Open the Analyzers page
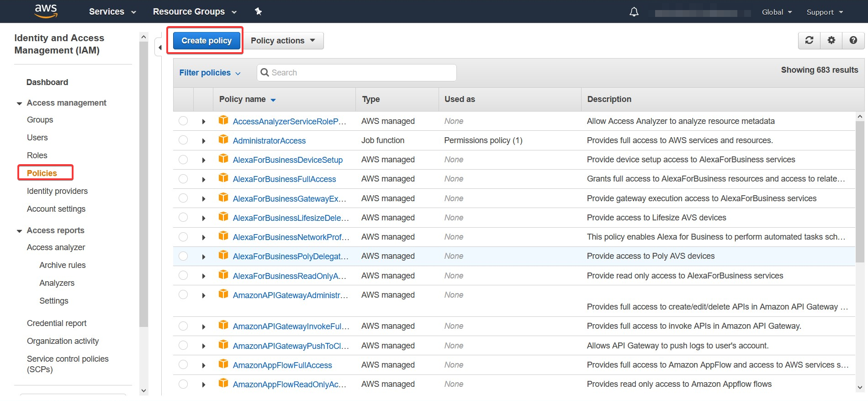Viewport: 868px width, 401px height. [57, 283]
